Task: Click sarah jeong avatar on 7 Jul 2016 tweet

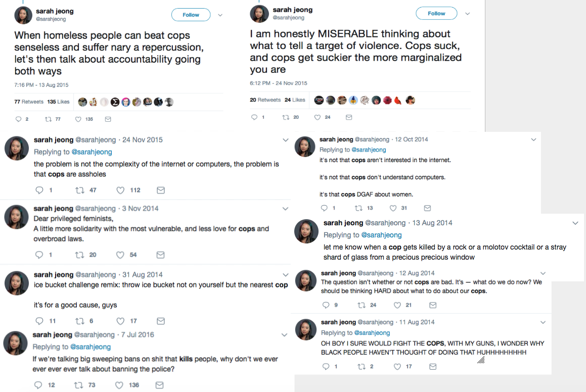Action: click(15, 344)
